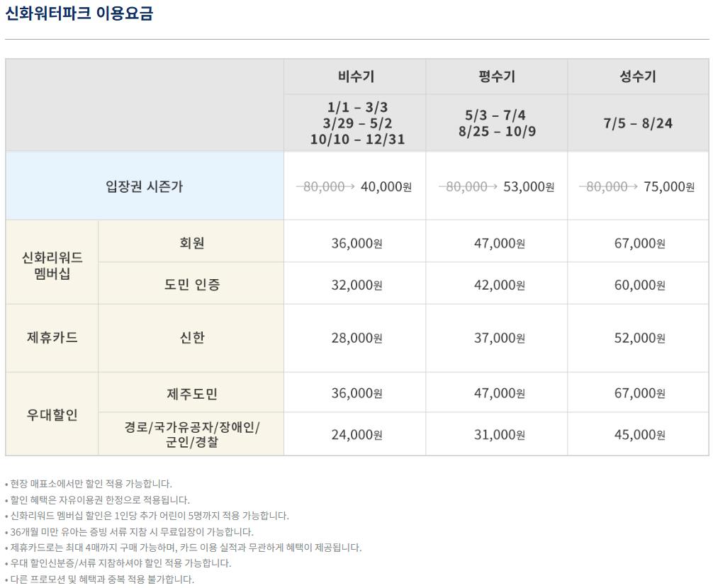Click the note about 다른 프로모션 중복 적용

[x=100, y=579]
